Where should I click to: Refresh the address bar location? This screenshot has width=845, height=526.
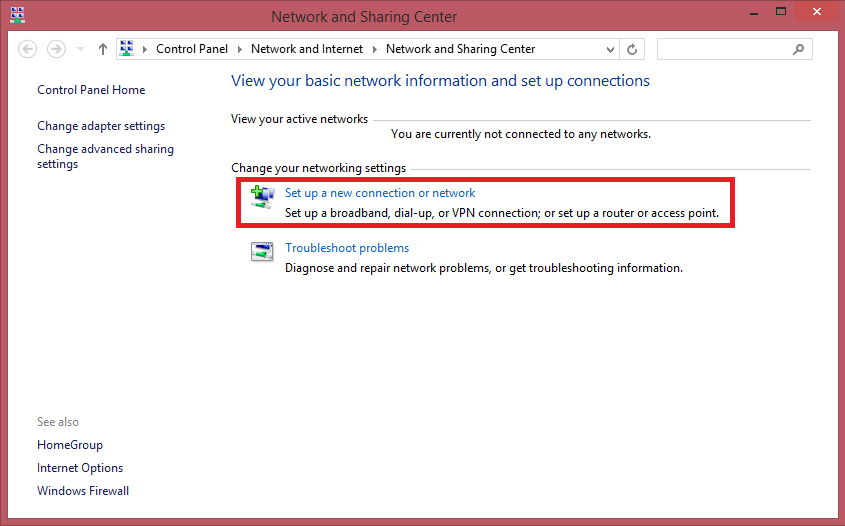click(x=632, y=49)
